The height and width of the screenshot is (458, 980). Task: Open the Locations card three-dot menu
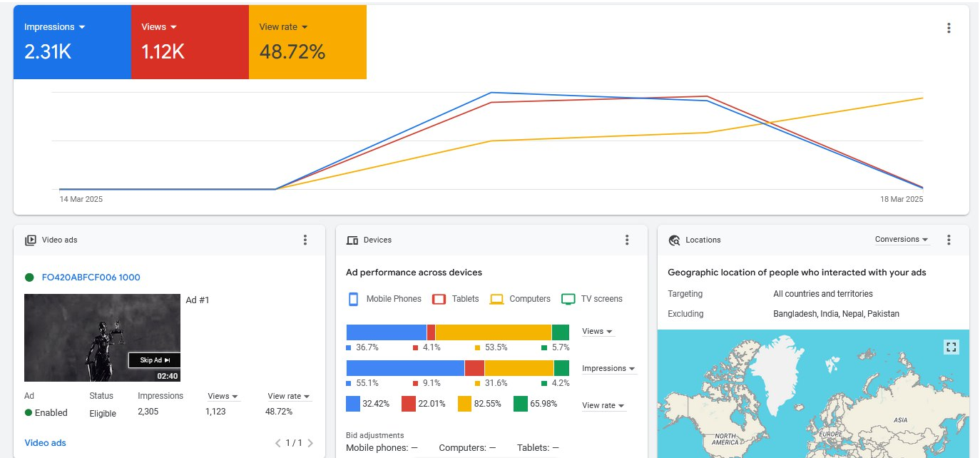point(949,240)
